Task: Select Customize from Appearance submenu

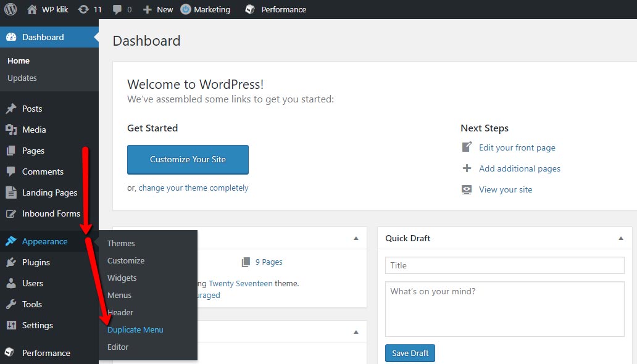Action: 126,261
